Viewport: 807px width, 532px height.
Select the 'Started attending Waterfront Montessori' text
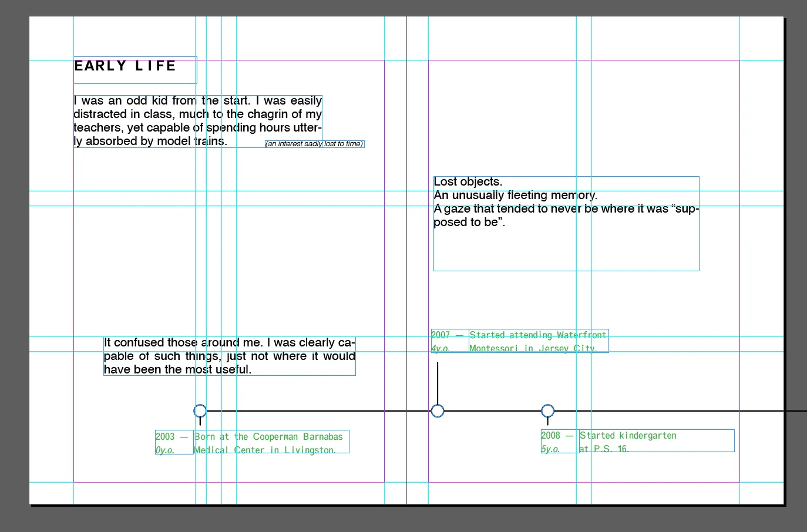point(539,341)
